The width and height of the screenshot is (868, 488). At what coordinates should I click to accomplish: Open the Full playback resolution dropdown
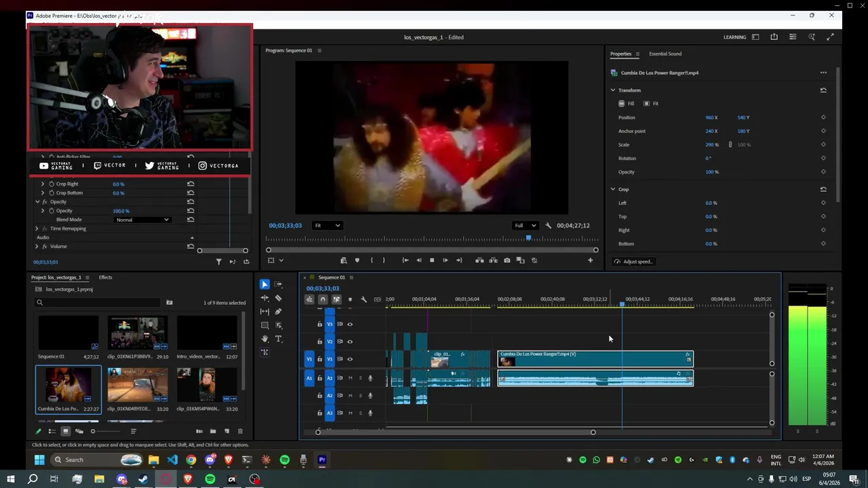point(526,226)
